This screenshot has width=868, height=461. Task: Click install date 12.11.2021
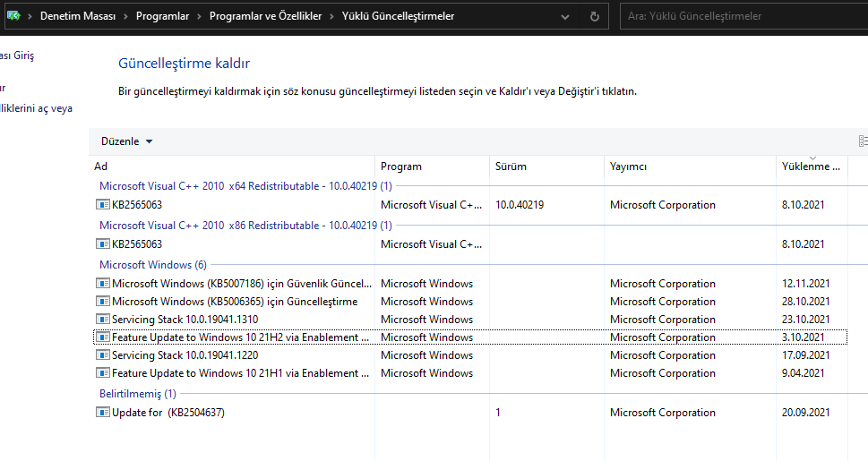click(806, 284)
